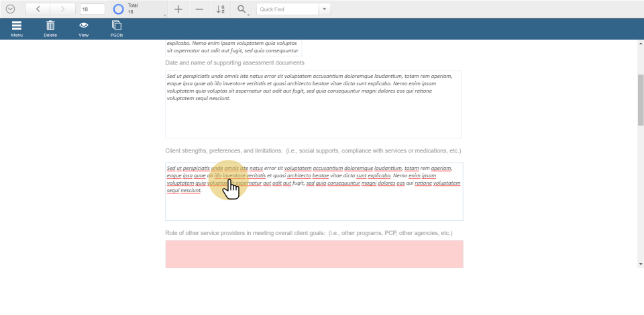Open the hamburger Menu button
The height and width of the screenshot is (315, 644).
click(17, 28)
